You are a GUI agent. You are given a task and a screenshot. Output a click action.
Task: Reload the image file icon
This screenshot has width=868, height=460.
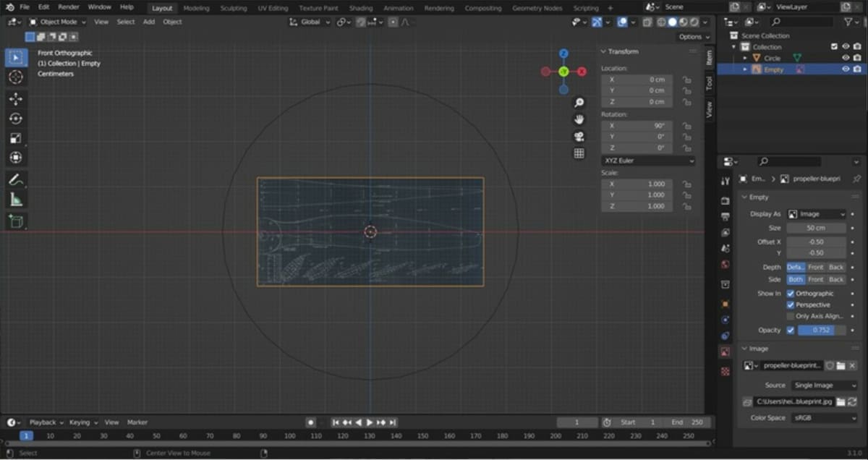tap(853, 401)
